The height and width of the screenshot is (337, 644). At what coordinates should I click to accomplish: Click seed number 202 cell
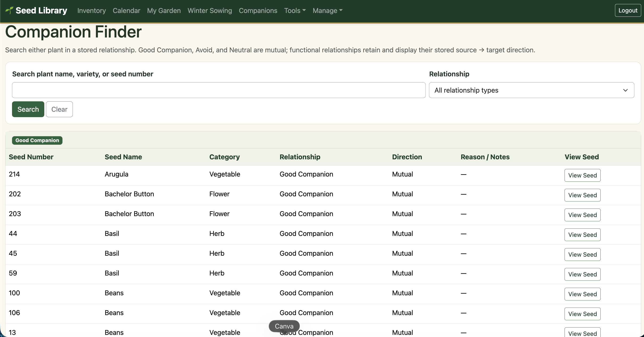(15, 194)
